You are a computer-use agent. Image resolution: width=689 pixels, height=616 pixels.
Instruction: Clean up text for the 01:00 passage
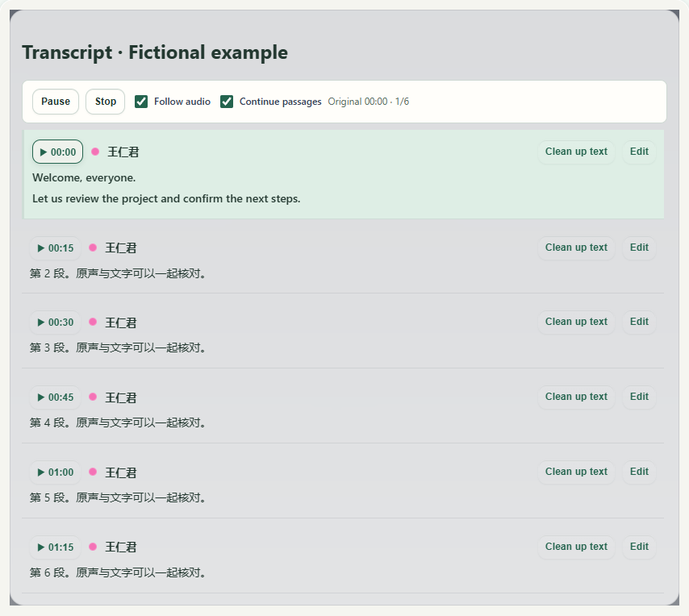tap(576, 472)
